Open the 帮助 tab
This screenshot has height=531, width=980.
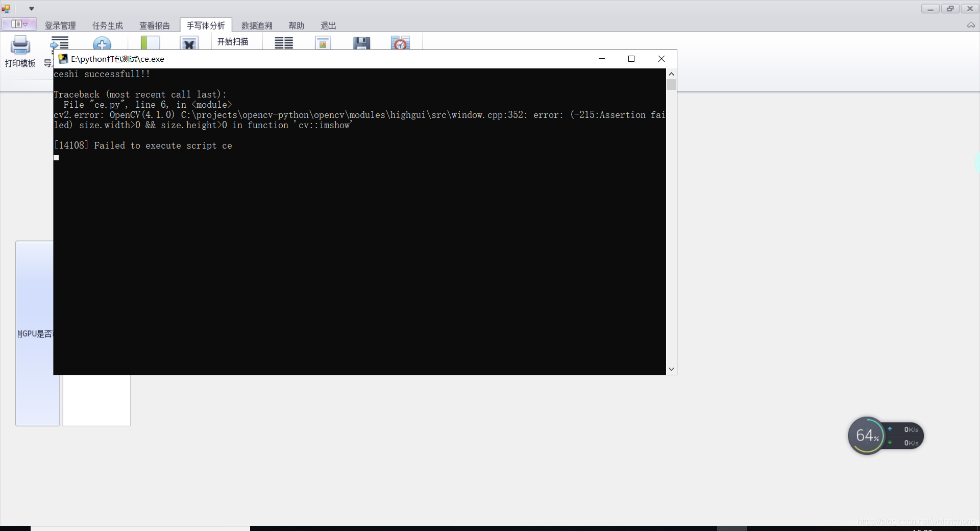297,26
